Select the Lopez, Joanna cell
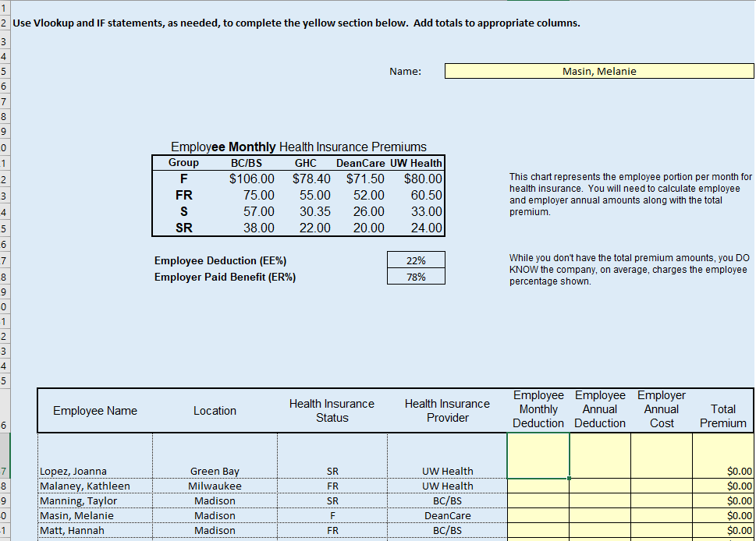The width and height of the screenshot is (756, 541). tap(95, 456)
